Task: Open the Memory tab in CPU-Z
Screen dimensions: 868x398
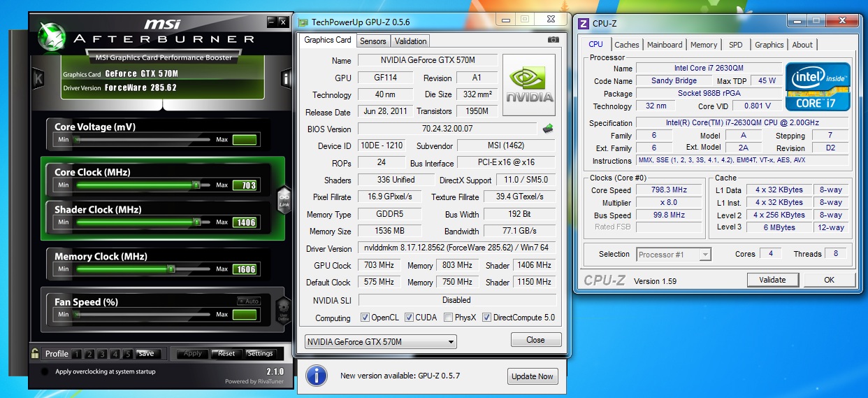Action: pyautogui.click(x=704, y=45)
